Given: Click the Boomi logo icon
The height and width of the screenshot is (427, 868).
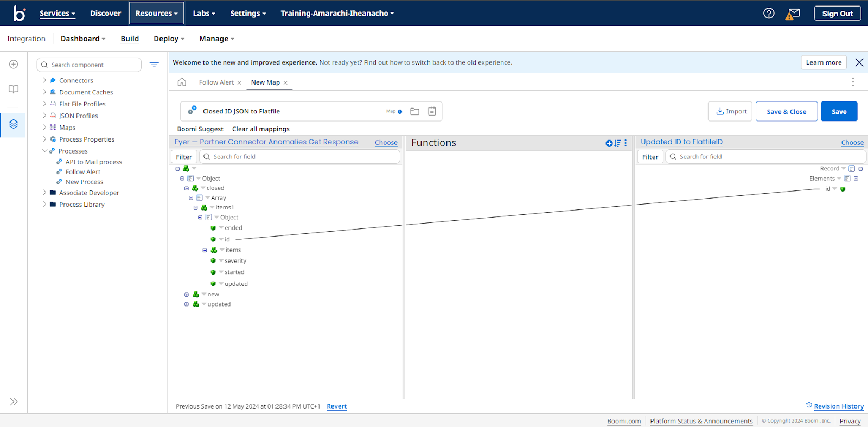Looking at the screenshot, I should click(x=20, y=13).
